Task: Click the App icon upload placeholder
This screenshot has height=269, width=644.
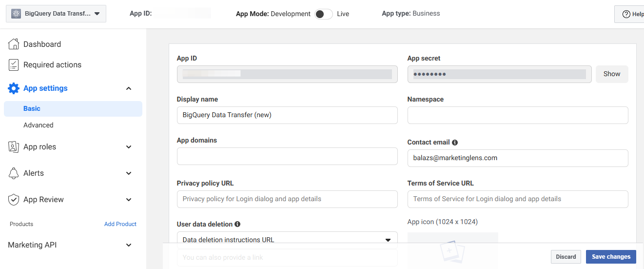Action: pyautogui.click(x=452, y=249)
